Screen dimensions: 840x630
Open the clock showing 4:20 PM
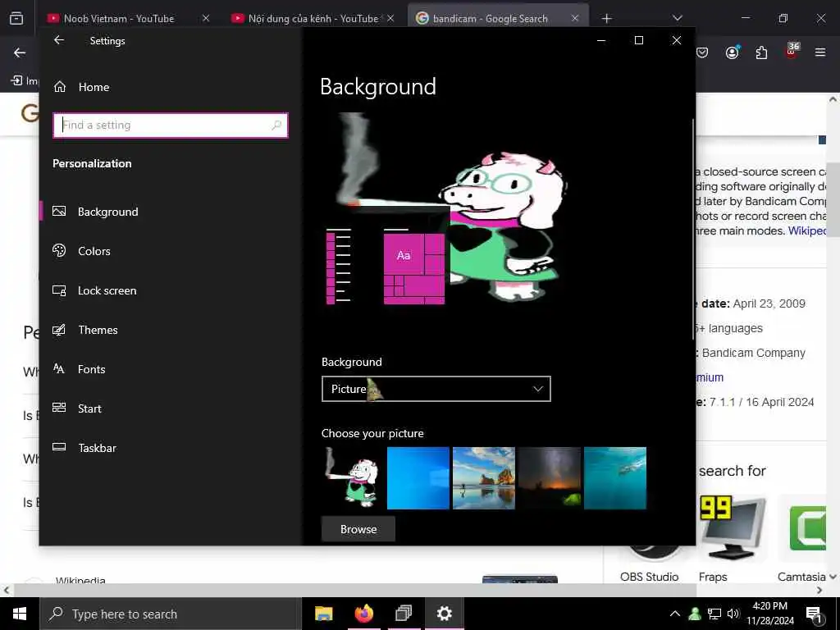tap(770, 614)
